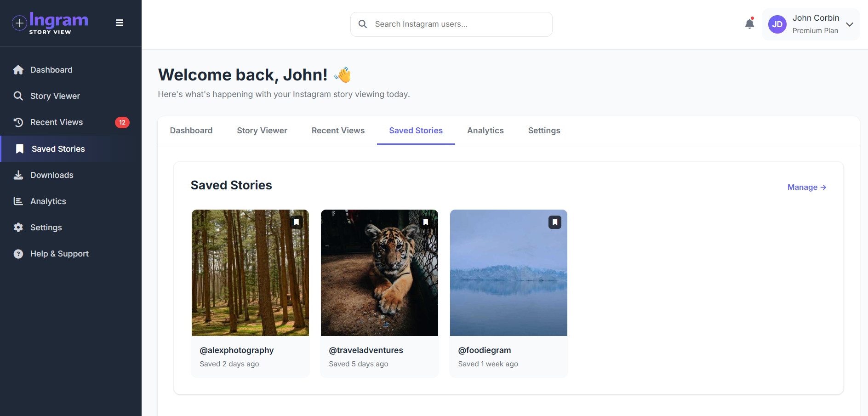Toggle the bookmark on the @foodiegram story
Screen dimensions: 868x416
point(555,222)
